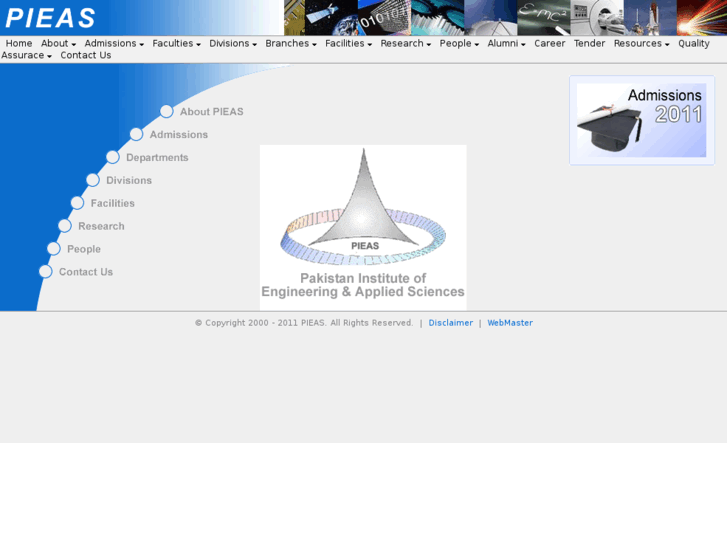This screenshot has width=727, height=545.
Task: Open the People sidebar link
Action: coord(84,249)
